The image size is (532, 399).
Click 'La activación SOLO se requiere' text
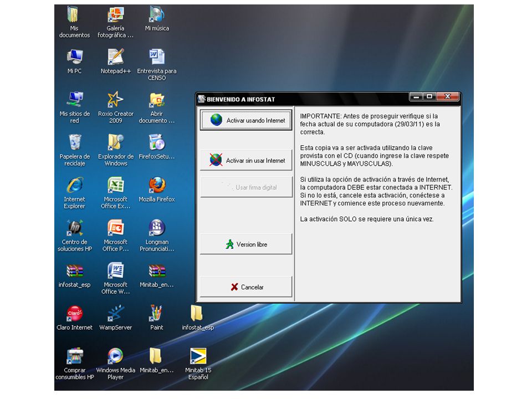click(x=367, y=219)
